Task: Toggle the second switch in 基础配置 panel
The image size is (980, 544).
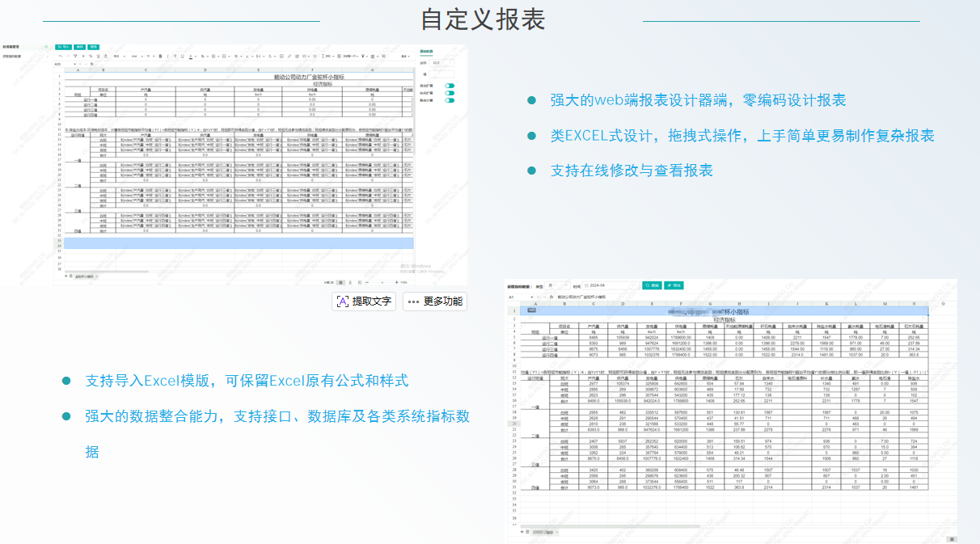Action: pyautogui.click(x=450, y=93)
